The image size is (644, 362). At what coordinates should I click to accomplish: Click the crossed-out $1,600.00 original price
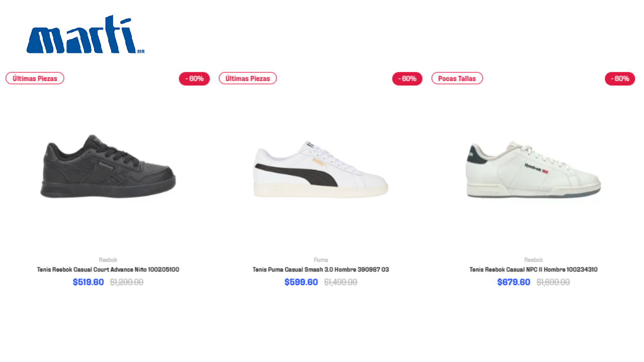pyautogui.click(x=553, y=283)
